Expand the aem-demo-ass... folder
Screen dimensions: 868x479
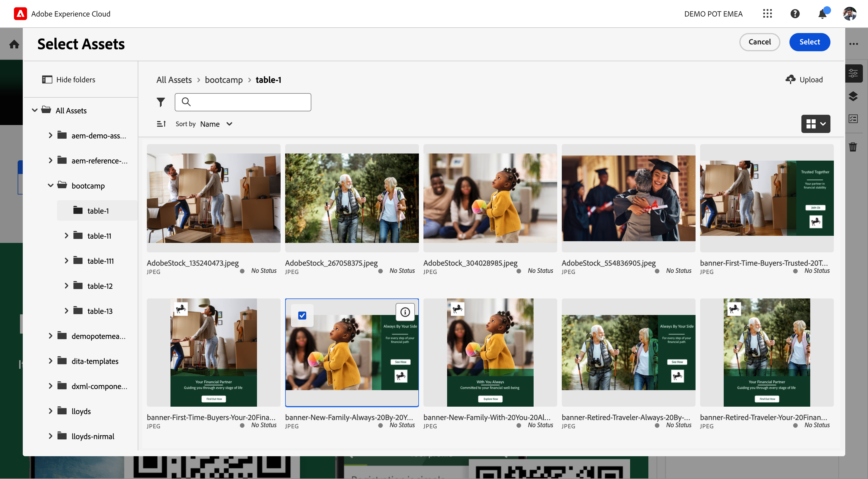click(x=51, y=136)
